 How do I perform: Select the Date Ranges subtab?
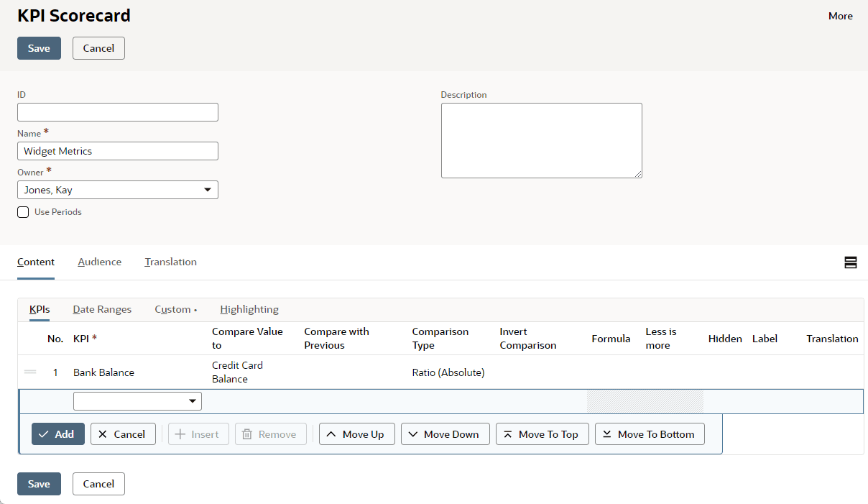[x=102, y=309]
